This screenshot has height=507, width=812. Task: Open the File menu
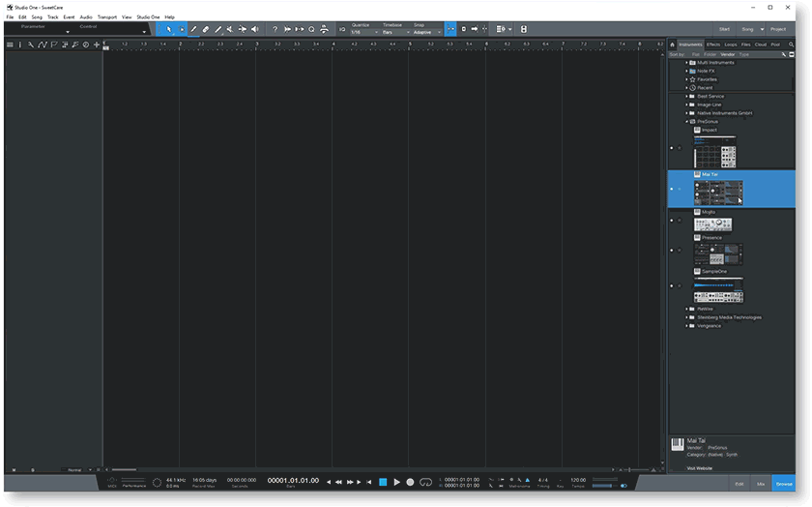(x=10, y=17)
